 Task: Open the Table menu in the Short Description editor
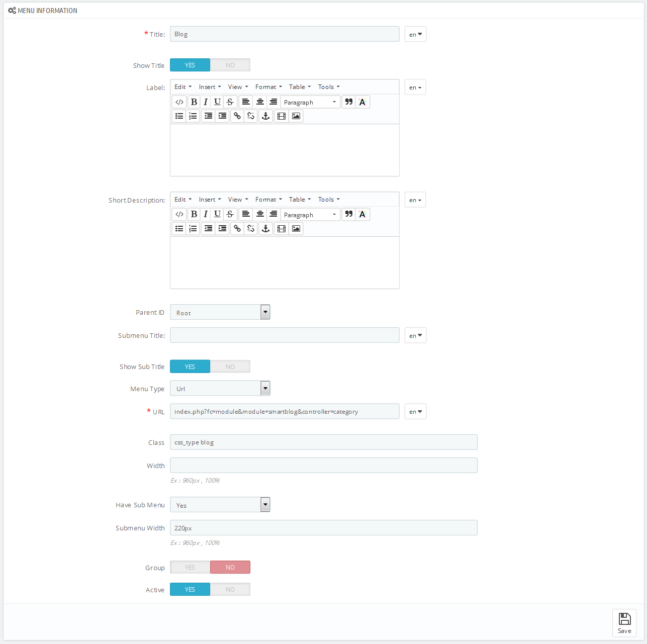tap(300, 200)
